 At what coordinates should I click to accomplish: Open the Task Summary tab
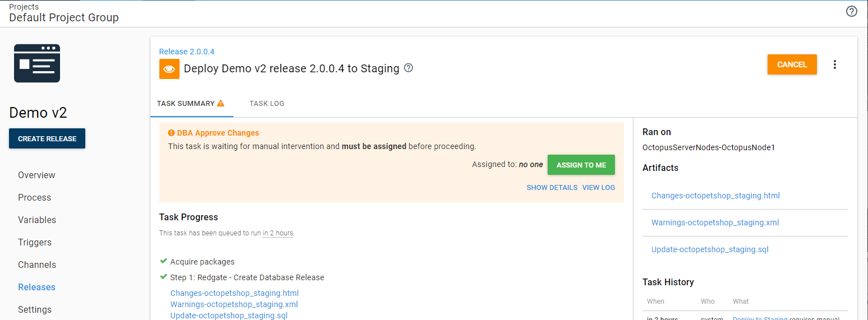click(x=186, y=104)
